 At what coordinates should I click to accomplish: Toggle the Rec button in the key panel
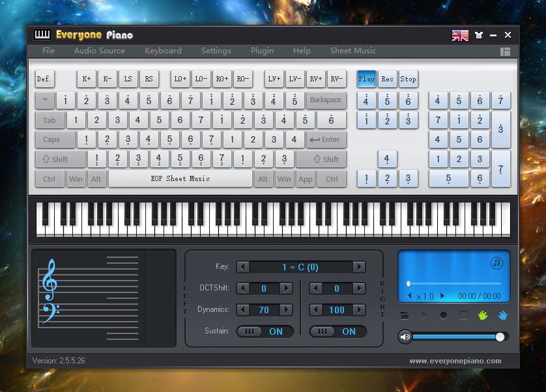click(x=387, y=79)
